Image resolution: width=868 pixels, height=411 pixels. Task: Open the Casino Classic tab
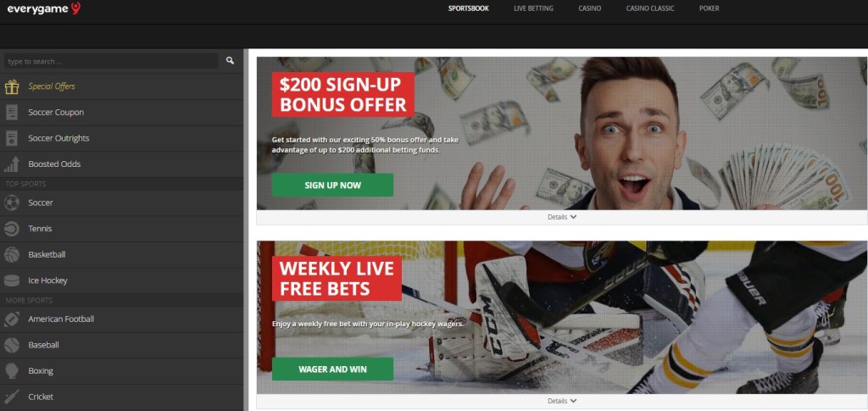[x=650, y=8]
